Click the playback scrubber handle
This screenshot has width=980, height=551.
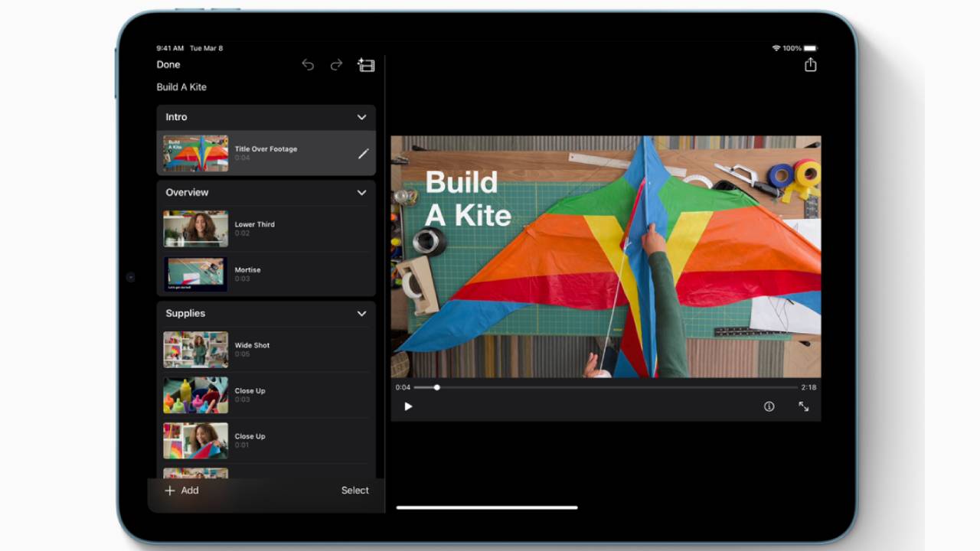[437, 387]
